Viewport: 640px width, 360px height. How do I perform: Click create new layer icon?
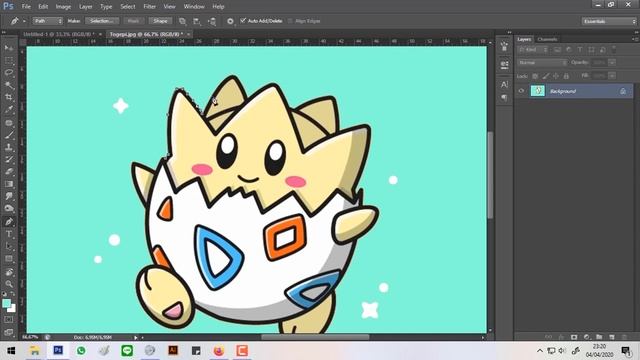(x=612, y=337)
